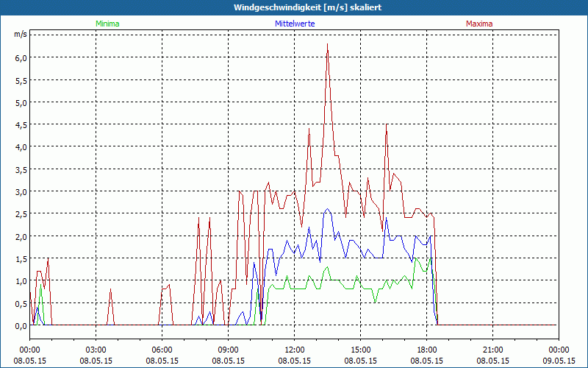Click the 09:00 time axis label
Screen dimensions: 588x368
click(228, 350)
